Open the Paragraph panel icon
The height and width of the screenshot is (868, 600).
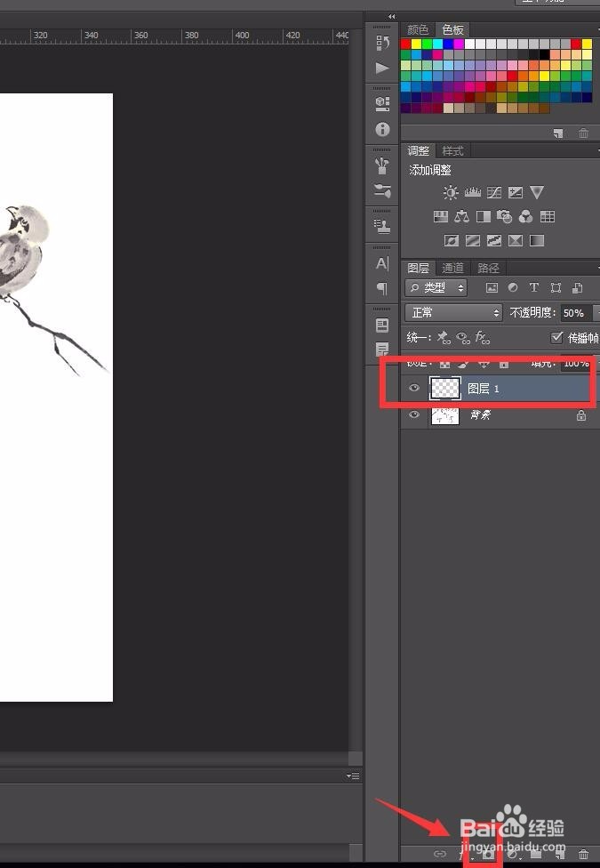[382, 288]
